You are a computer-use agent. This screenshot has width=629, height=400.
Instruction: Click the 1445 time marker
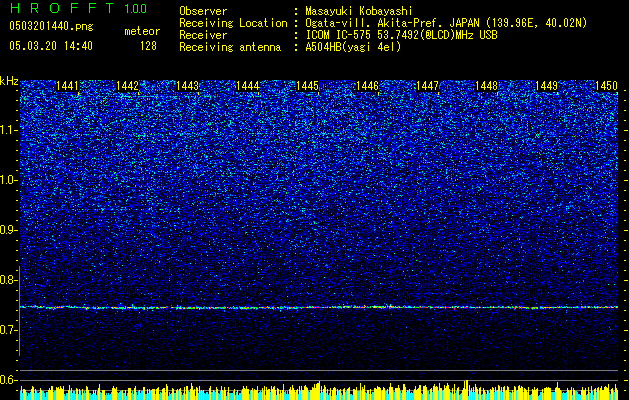click(307, 86)
